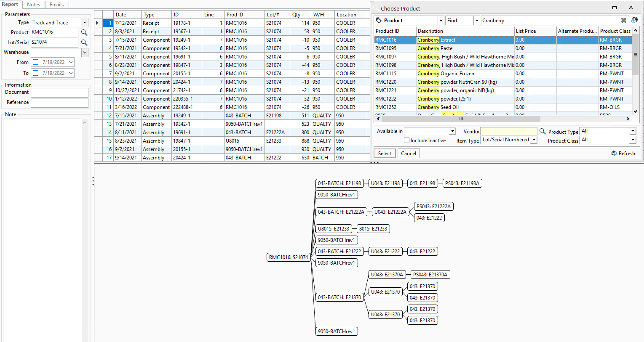
Task: Switch to the Notes tab
Action: point(33,5)
